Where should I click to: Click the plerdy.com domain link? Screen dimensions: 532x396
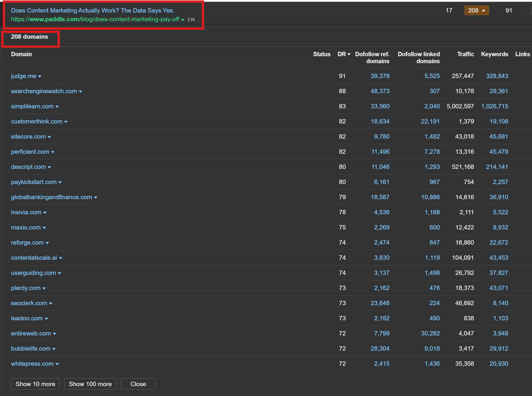click(x=26, y=288)
